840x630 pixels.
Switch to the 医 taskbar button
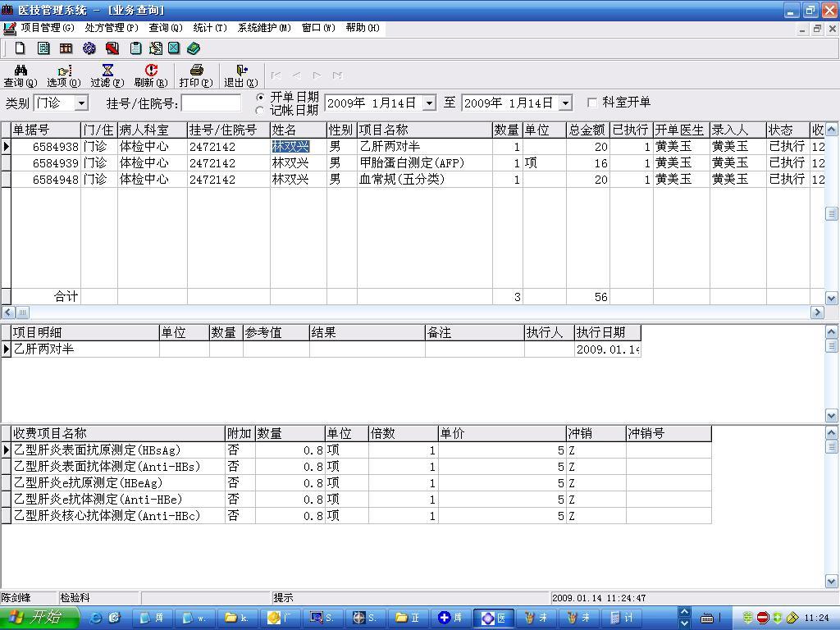495,619
